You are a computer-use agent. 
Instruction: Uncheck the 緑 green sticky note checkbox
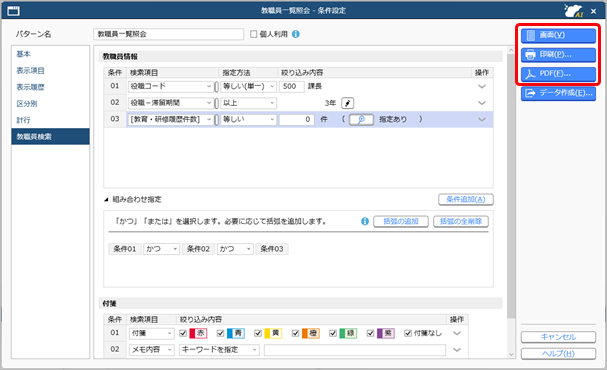pyautogui.click(x=333, y=333)
